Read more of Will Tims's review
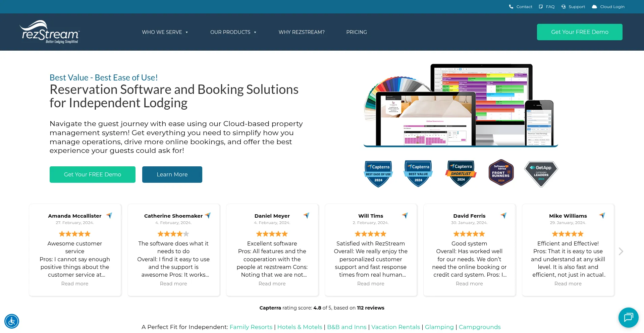This screenshot has height=333, width=644. (371, 284)
